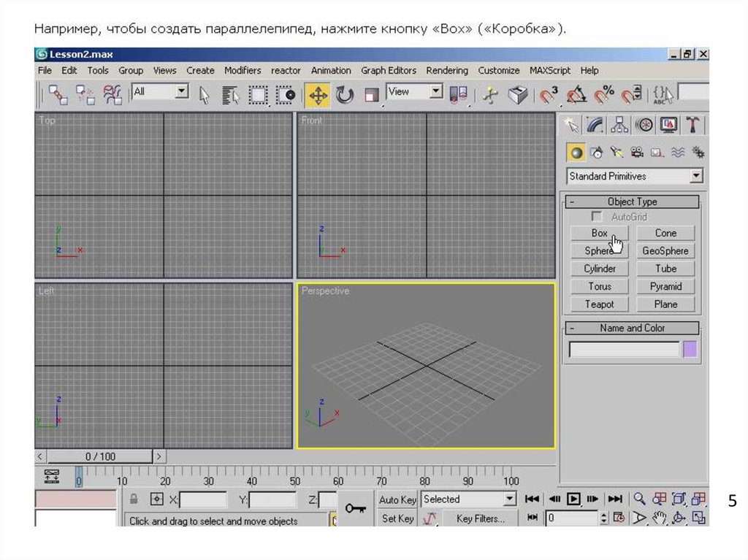Viewport: 748px width, 560px height.
Task: Toggle the selection lock padlock
Action: click(134, 499)
